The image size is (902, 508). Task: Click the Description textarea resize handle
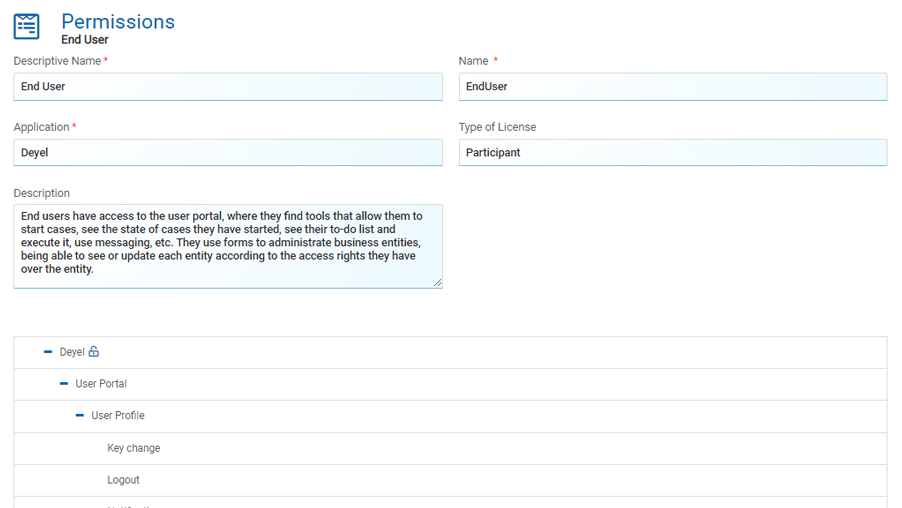pos(438,282)
